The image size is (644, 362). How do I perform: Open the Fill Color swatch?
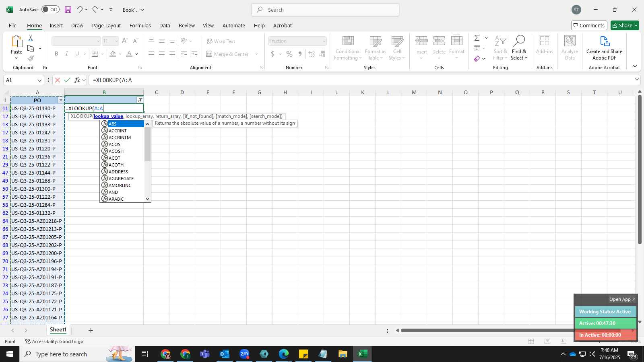click(x=113, y=54)
